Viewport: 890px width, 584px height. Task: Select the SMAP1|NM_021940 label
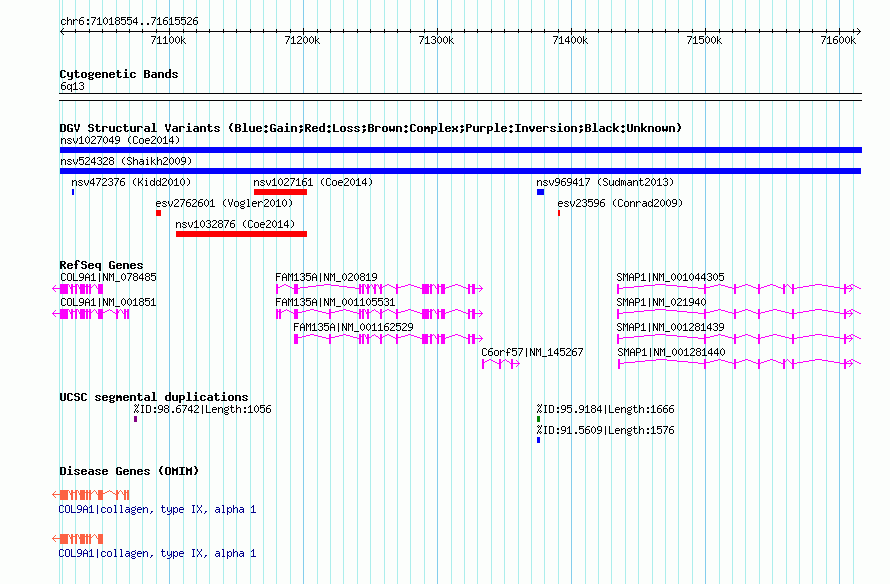coord(661,302)
